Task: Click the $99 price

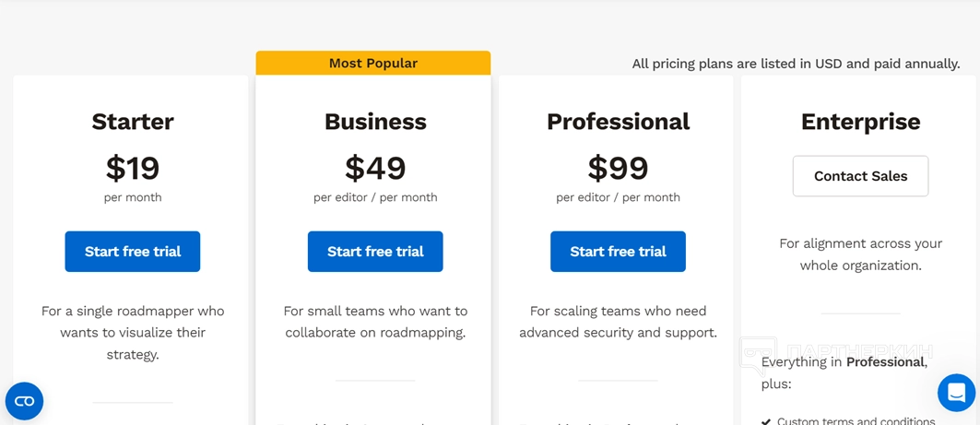Action: click(x=618, y=169)
